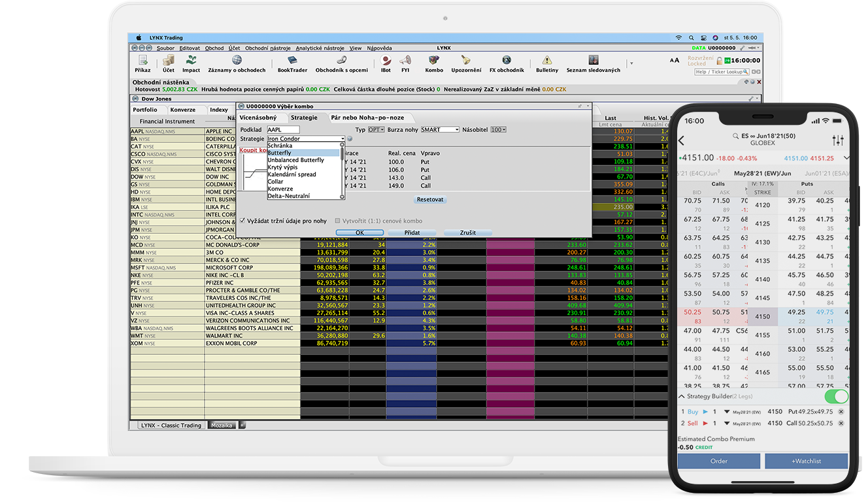Switch to the Mozaika workspace tab
Viewport: 868px width, 502px height.
(x=222, y=425)
